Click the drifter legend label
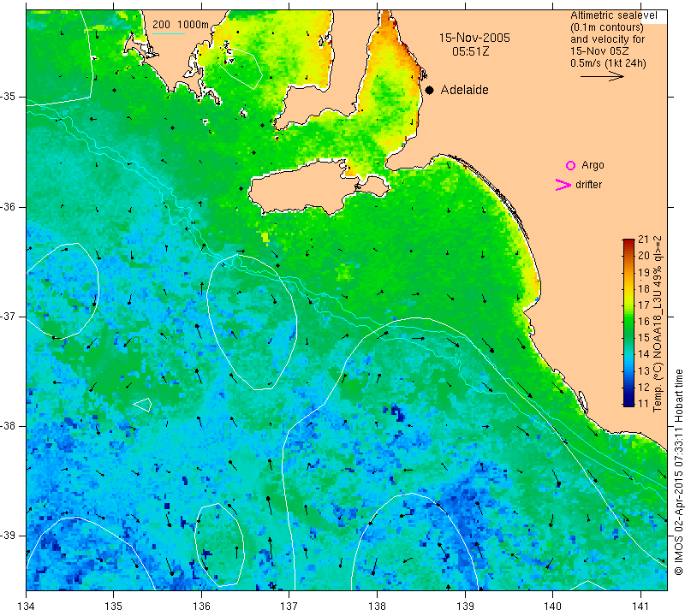685x616 pixels. tap(588, 185)
